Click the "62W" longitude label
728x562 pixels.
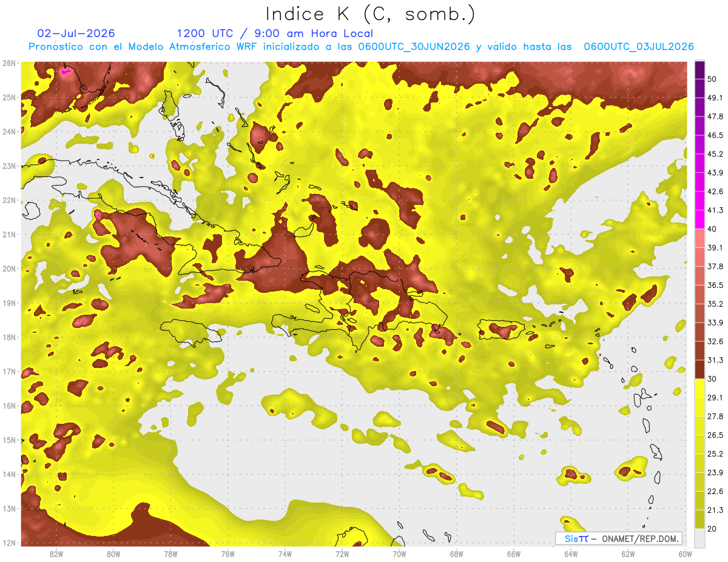coord(628,554)
